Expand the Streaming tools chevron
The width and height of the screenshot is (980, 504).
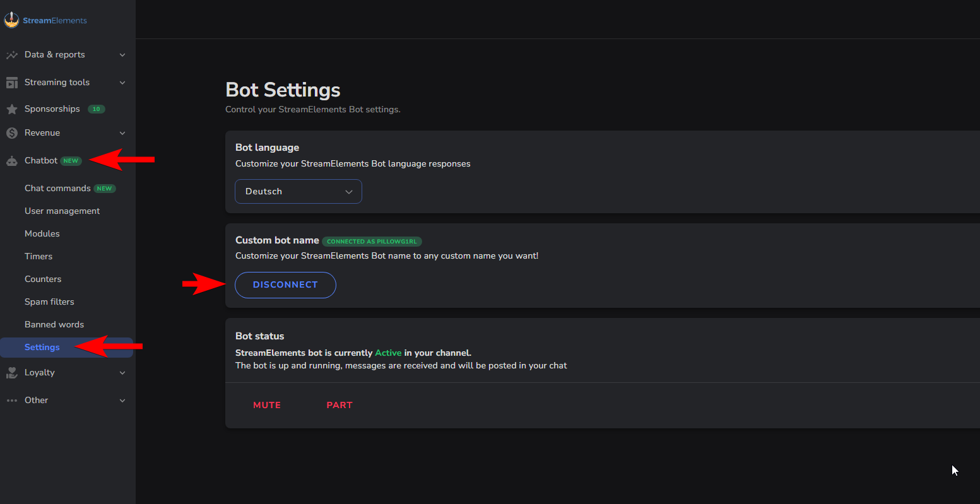122,83
